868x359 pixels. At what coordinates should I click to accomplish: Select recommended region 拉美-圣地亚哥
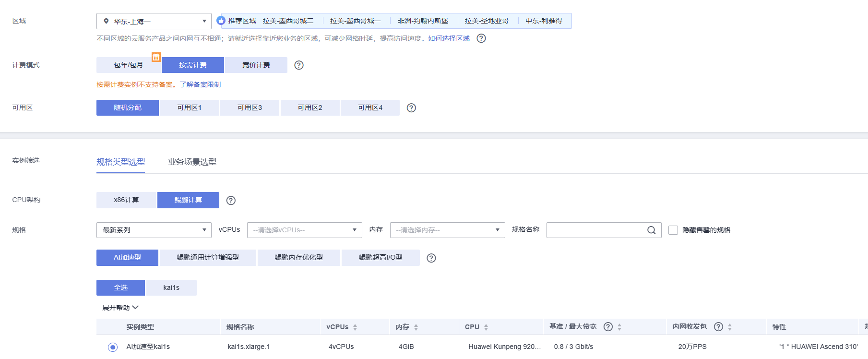(487, 21)
